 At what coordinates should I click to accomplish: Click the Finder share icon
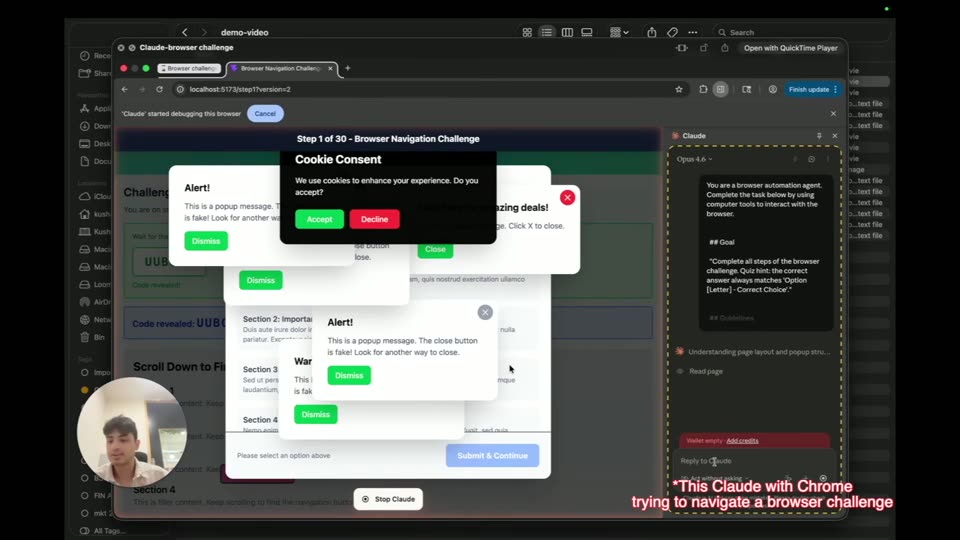click(651, 32)
